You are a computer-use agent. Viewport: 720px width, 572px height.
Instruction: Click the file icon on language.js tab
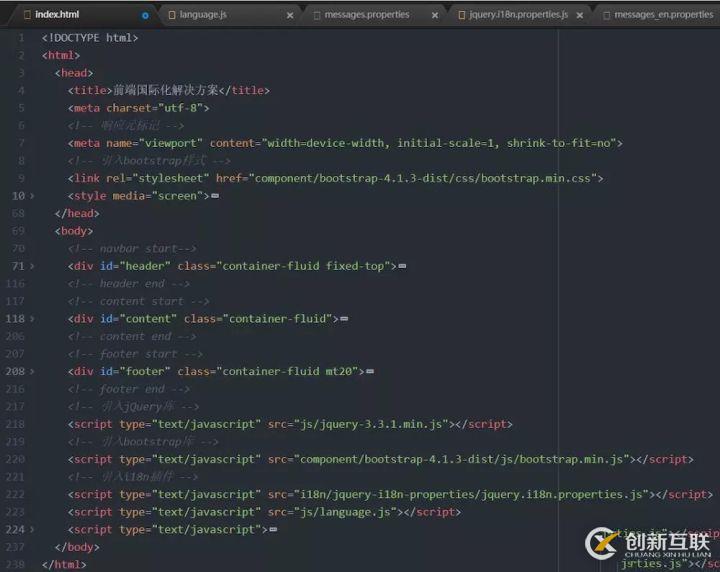(x=172, y=15)
